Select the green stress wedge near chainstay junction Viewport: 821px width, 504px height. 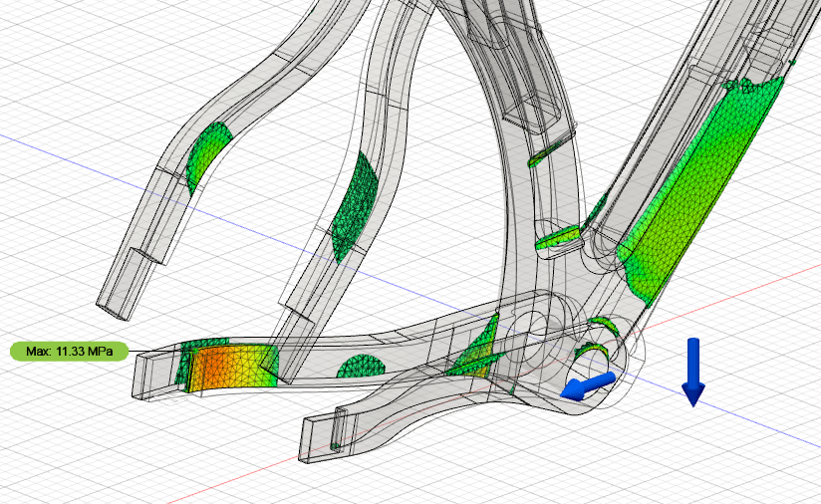pos(478,351)
